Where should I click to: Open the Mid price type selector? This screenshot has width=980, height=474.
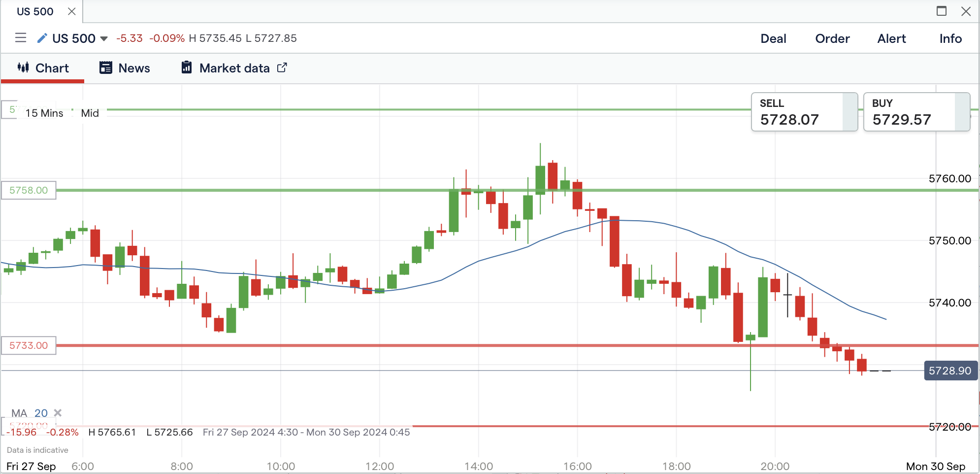[90, 113]
